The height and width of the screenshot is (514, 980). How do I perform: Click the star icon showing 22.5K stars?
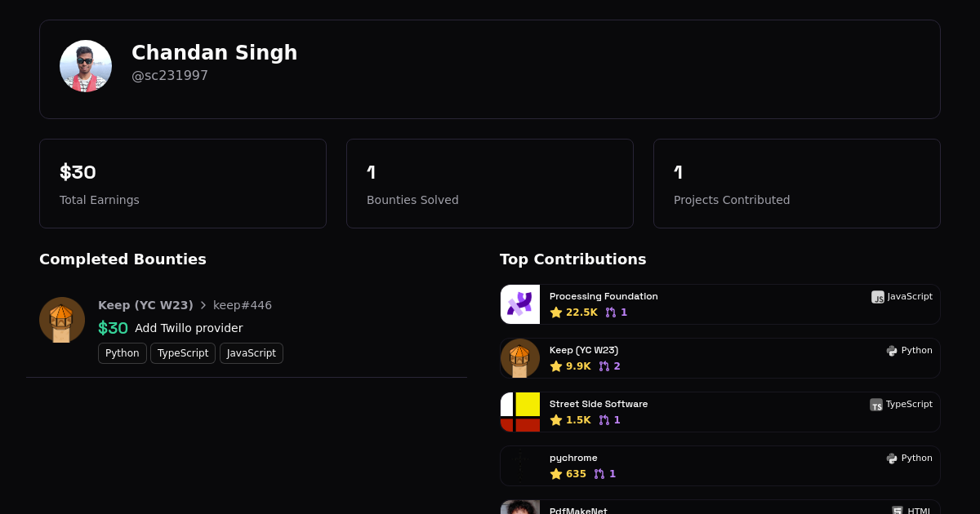coord(556,312)
